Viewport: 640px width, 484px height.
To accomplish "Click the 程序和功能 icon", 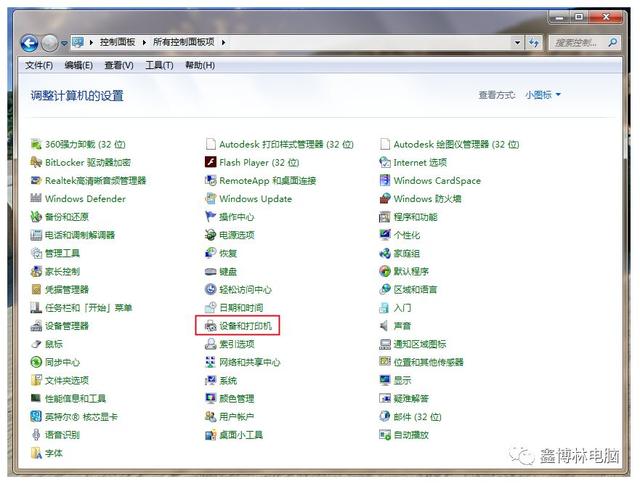I will click(x=385, y=217).
